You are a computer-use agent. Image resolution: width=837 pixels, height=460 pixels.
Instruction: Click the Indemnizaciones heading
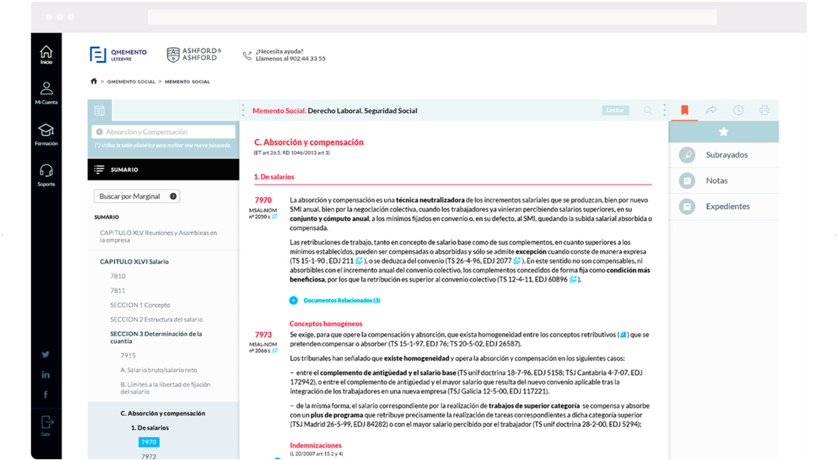315,445
